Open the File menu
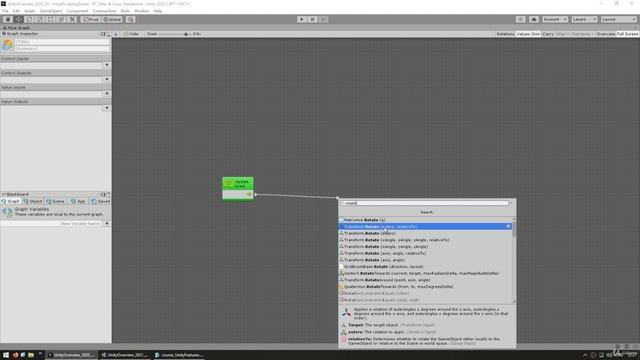640x360 pixels. [x=5, y=11]
